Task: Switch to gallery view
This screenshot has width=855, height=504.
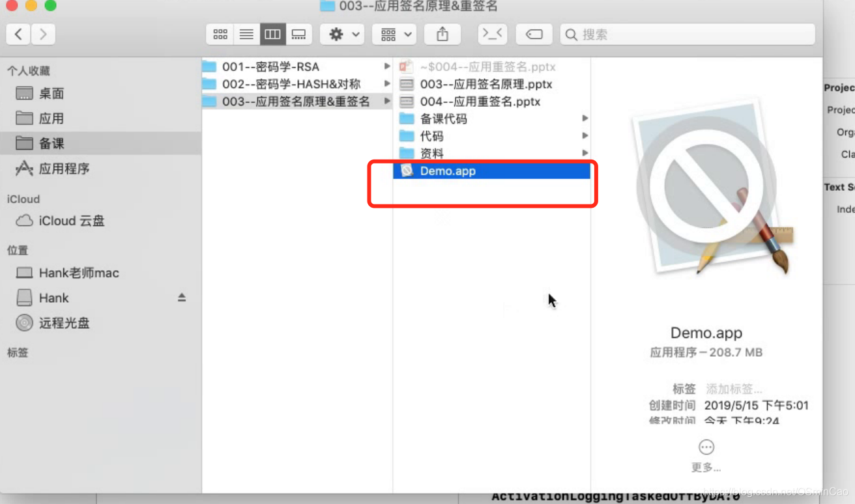Action: pyautogui.click(x=298, y=35)
